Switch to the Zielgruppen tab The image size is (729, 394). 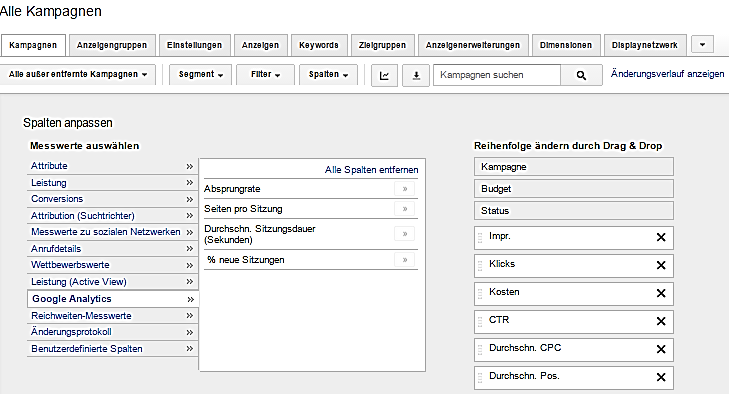(382, 45)
